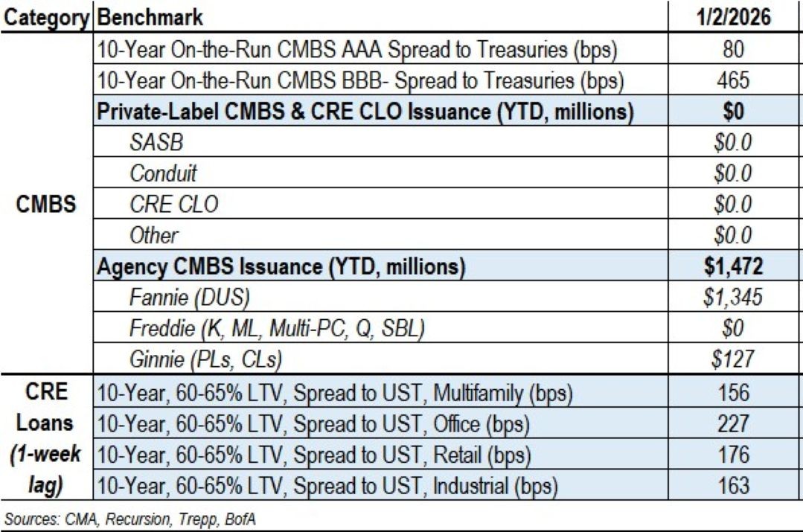803x532 pixels.
Task: Click the Other issuance row label
Action: (x=153, y=236)
